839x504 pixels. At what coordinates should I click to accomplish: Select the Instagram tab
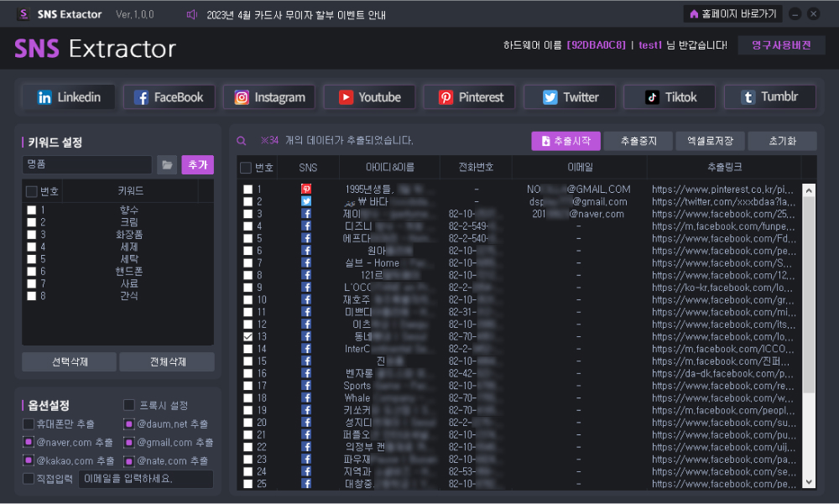[269, 96]
